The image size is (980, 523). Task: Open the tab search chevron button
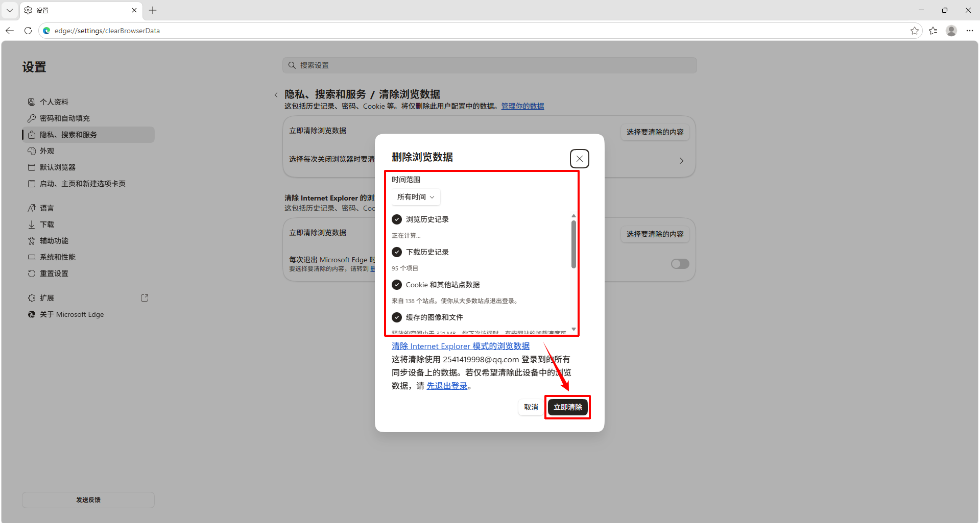point(9,10)
